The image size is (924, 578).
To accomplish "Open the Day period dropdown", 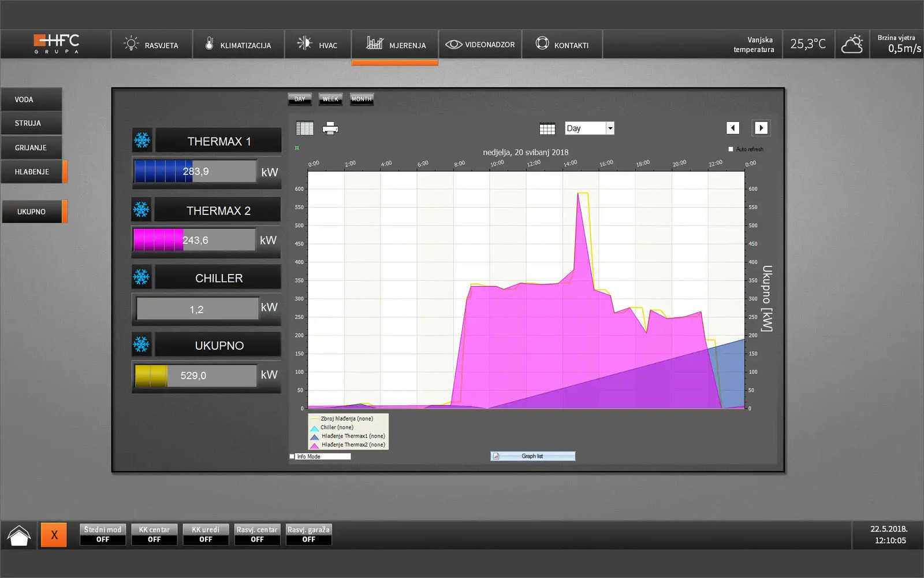I will [x=610, y=128].
